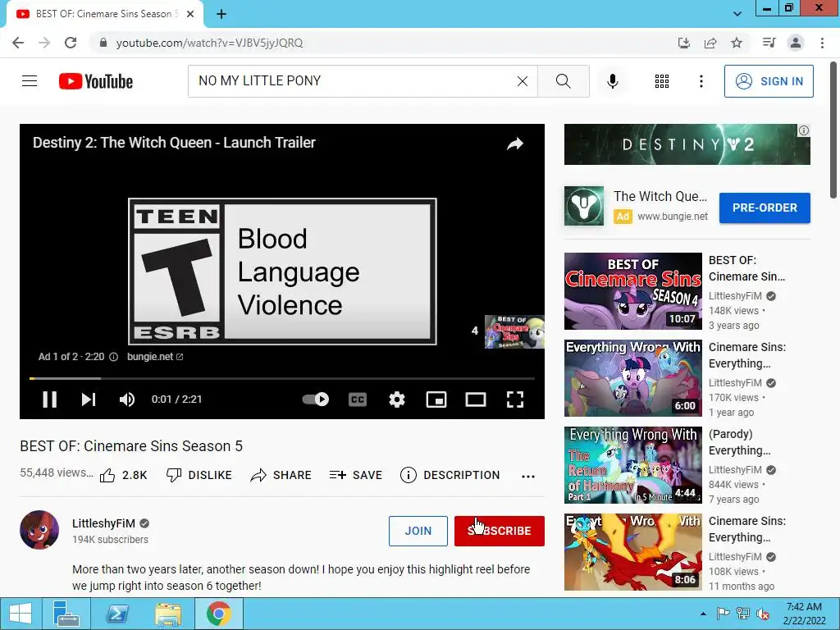Open the video DESCRIPTION
The image size is (840, 630).
tap(450, 475)
